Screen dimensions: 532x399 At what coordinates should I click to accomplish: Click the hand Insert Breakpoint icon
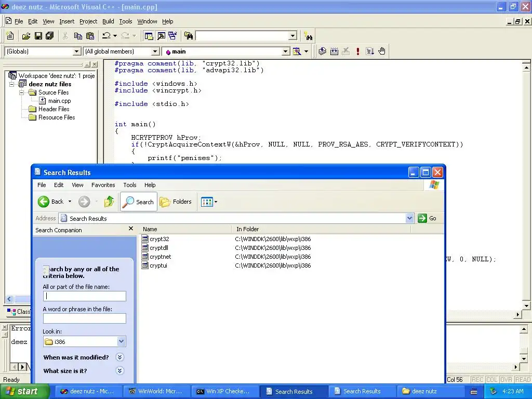pyautogui.click(x=382, y=51)
